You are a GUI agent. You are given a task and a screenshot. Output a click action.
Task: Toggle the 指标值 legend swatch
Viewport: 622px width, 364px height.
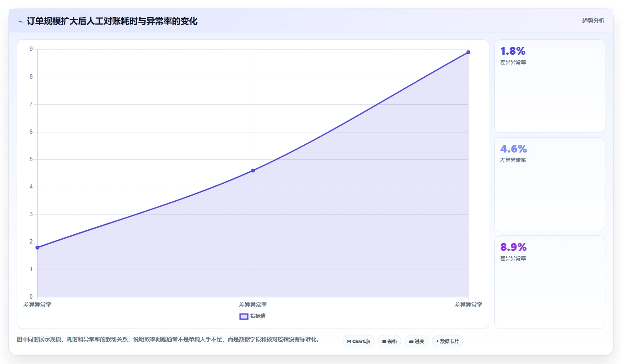(244, 317)
